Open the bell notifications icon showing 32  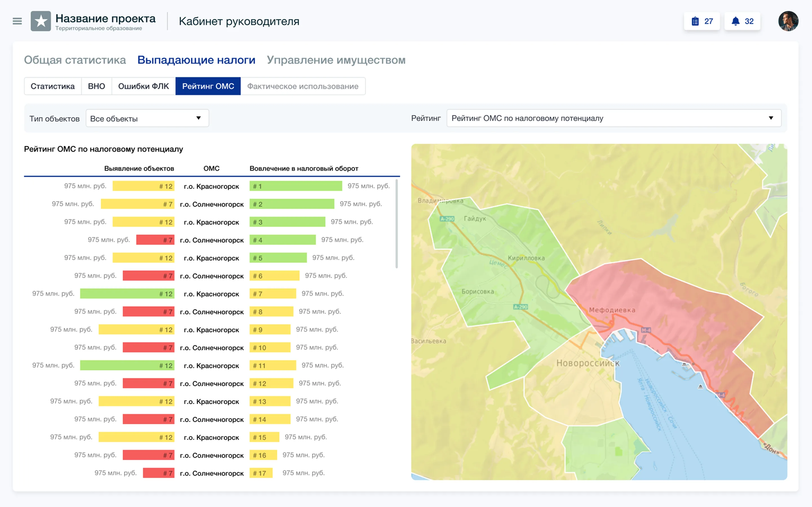(x=742, y=21)
